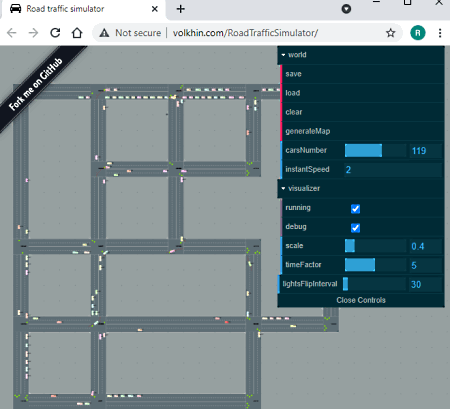
Task: Open the Chrome three-dot menu
Action: point(440,33)
